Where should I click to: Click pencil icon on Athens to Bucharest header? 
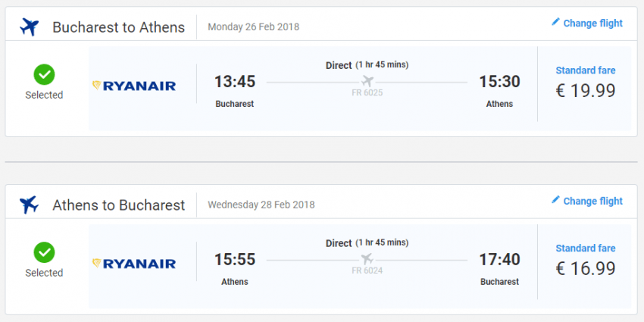pyautogui.click(x=555, y=200)
